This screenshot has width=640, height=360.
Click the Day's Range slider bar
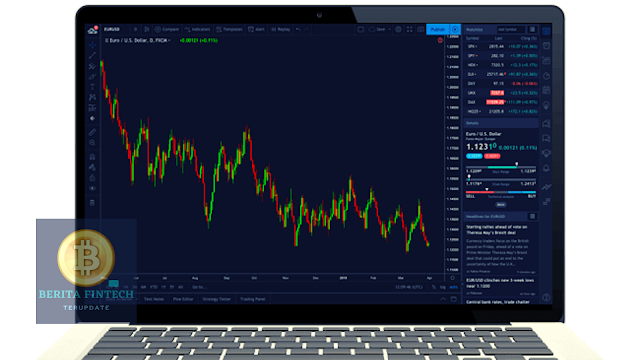point(501,167)
